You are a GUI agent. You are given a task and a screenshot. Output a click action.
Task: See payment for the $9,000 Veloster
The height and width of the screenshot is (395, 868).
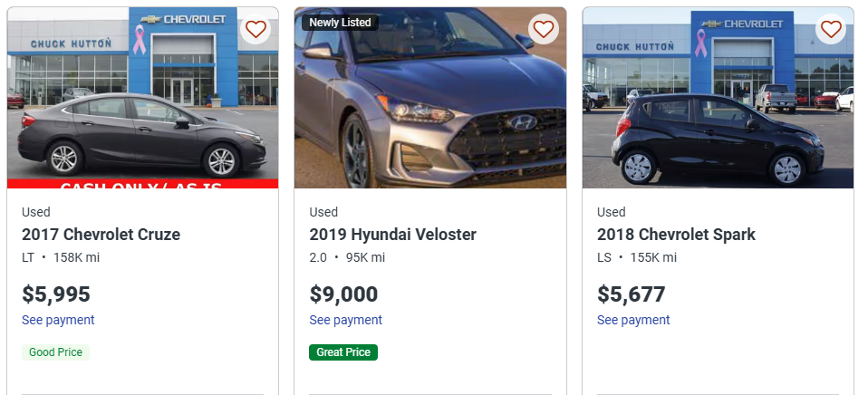[x=345, y=320]
